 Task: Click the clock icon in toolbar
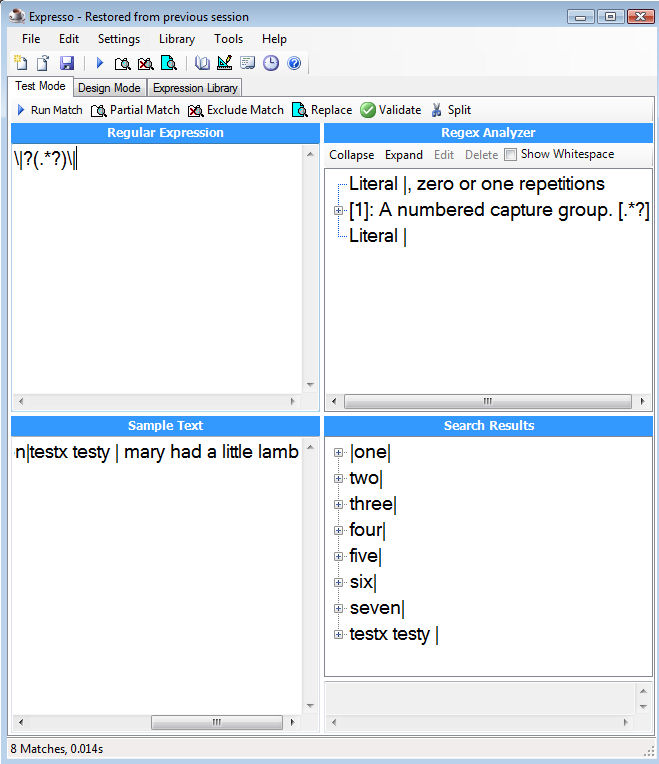tap(271, 63)
